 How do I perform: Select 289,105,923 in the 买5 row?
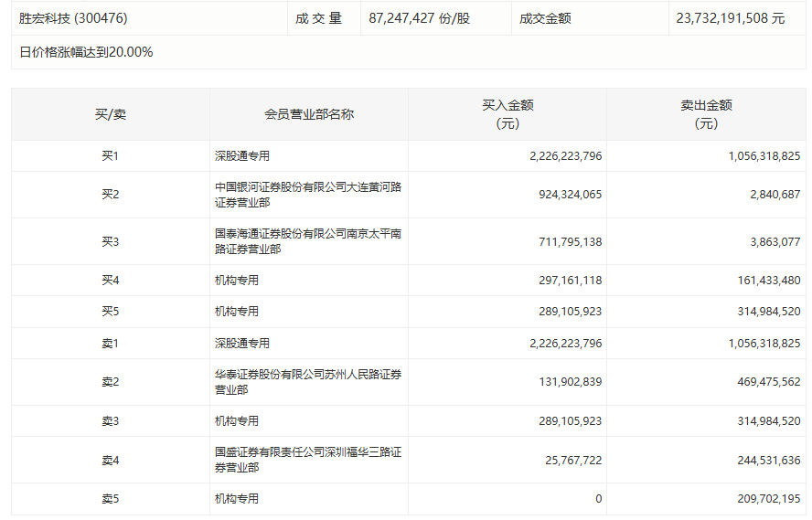pos(571,312)
